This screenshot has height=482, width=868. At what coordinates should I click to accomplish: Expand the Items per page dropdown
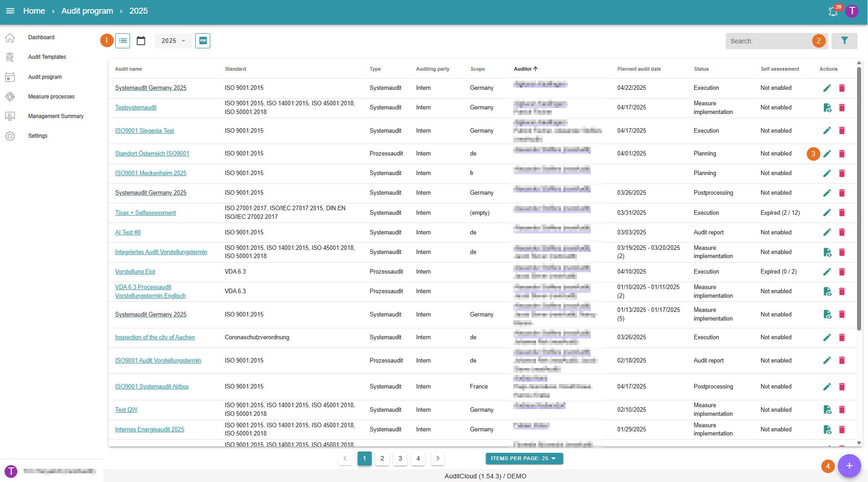524,459
